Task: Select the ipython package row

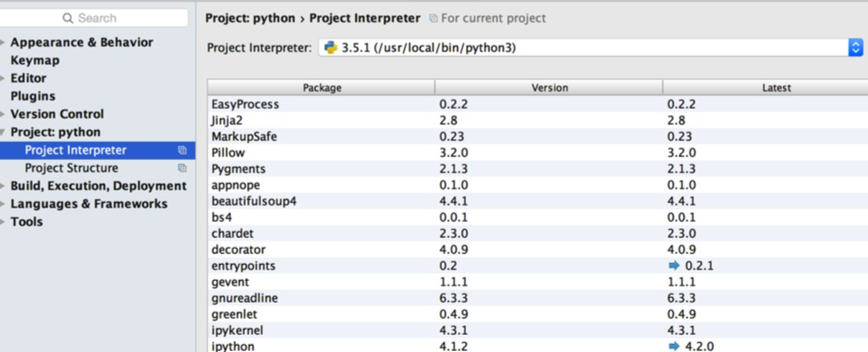Action: click(538, 346)
